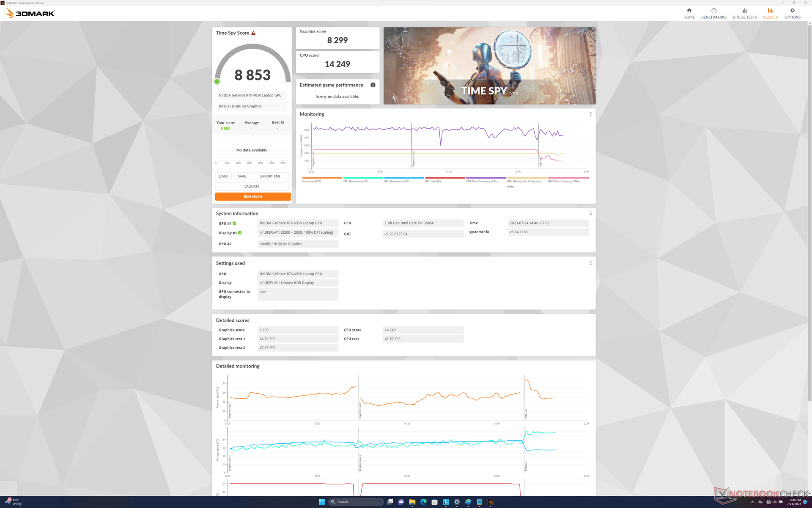Click the Time Spy Score warning icon

[x=253, y=33]
